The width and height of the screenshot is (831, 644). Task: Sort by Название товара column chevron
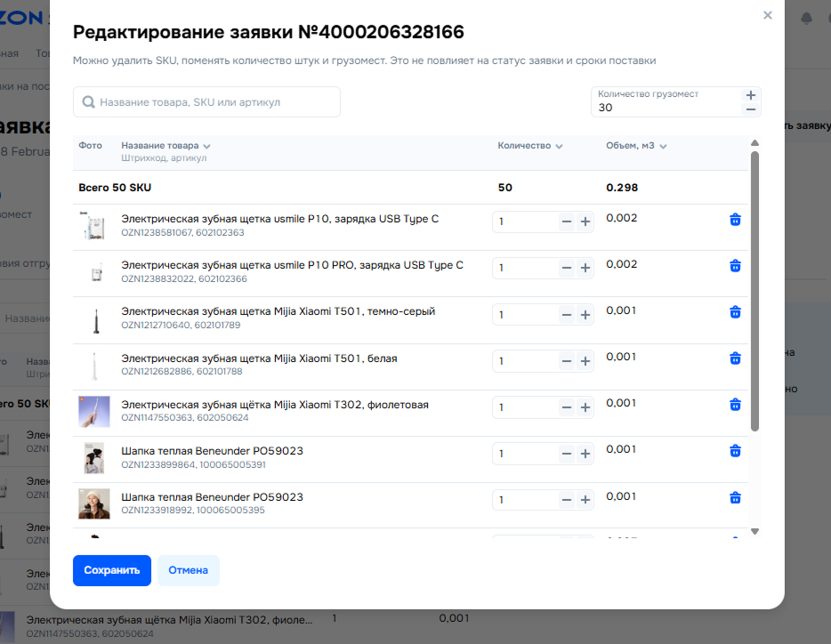(x=206, y=147)
